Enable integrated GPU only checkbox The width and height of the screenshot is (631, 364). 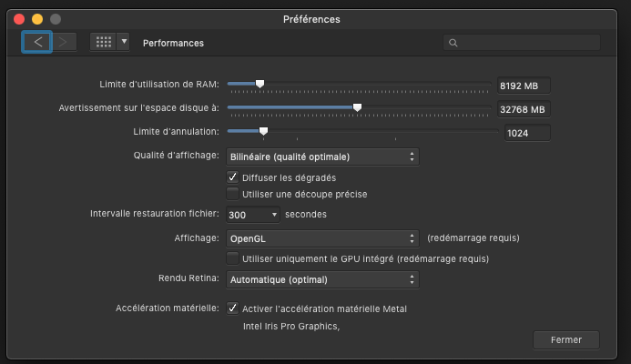tap(232, 259)
